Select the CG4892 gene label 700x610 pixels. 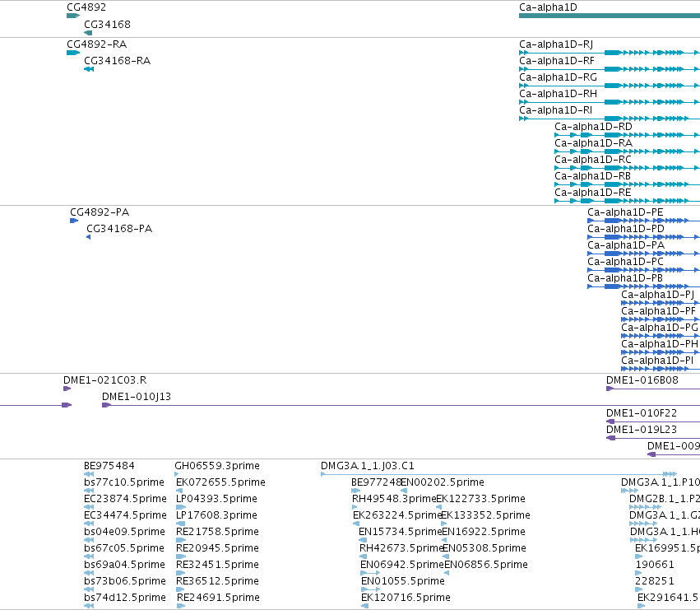pos(86,7)
